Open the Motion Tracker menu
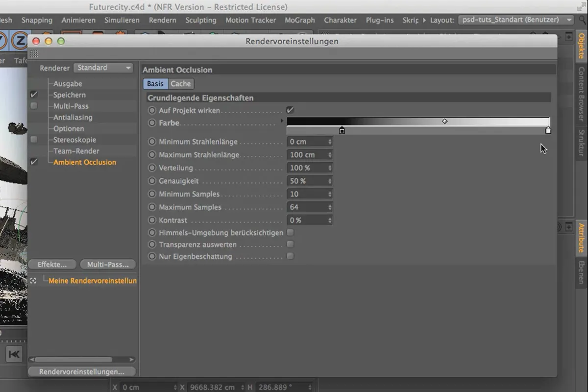Image resolution: width=588 pixels, height=392 pixels. point(250,20)
